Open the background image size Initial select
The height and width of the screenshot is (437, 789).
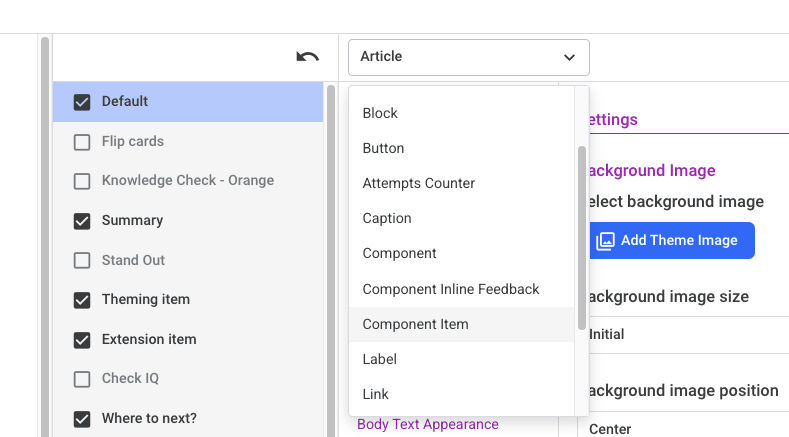coord(688,335)
